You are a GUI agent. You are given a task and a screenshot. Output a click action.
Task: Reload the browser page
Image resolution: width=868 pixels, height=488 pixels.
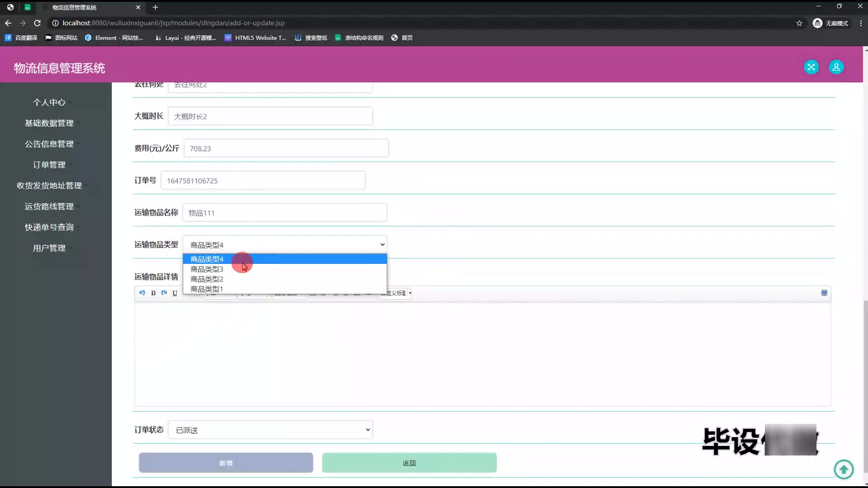point(38,23)
